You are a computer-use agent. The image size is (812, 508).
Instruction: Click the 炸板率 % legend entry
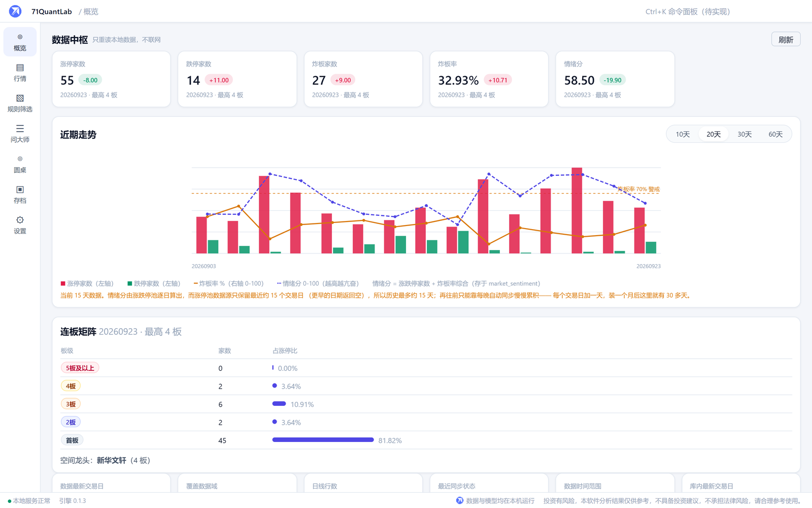pos(228,283)
